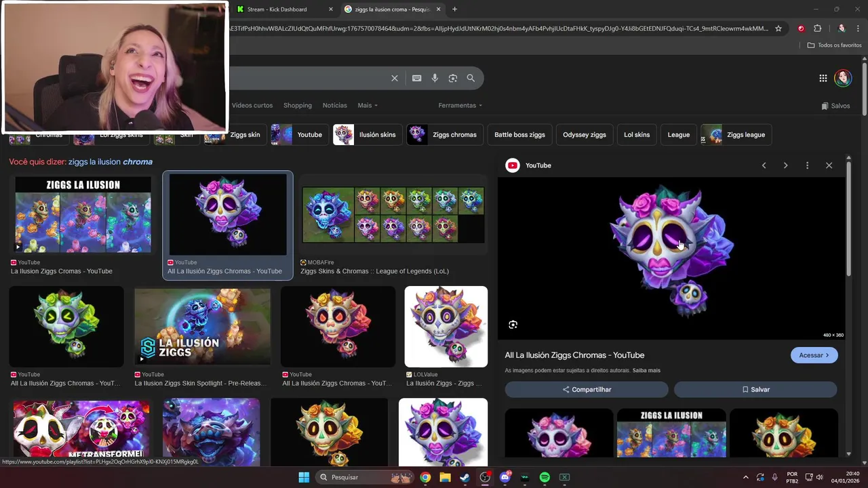Open File Explorer from the taskbar
The height and width of the screenshot is (488, 868).
click(x=445, y=477)
